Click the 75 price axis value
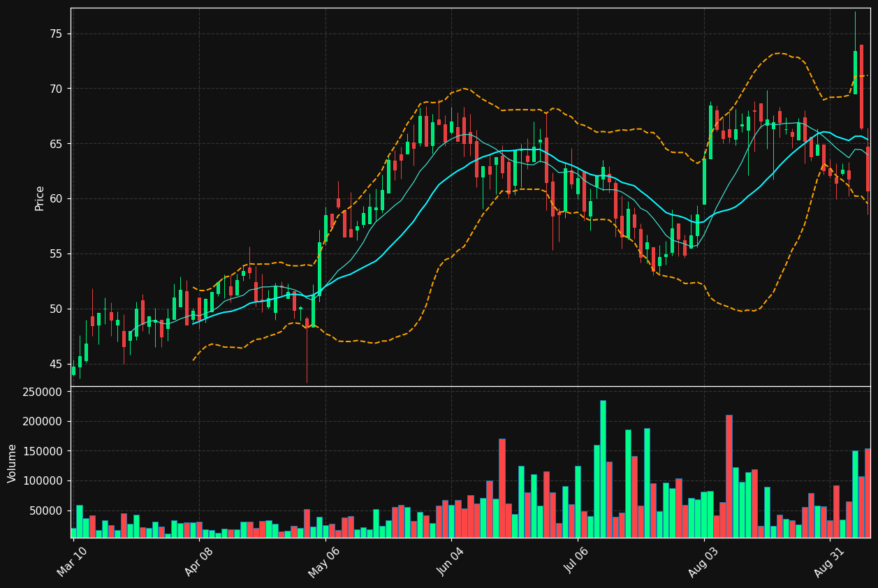Viewport: 878px width, 588px height. [56, 34]
